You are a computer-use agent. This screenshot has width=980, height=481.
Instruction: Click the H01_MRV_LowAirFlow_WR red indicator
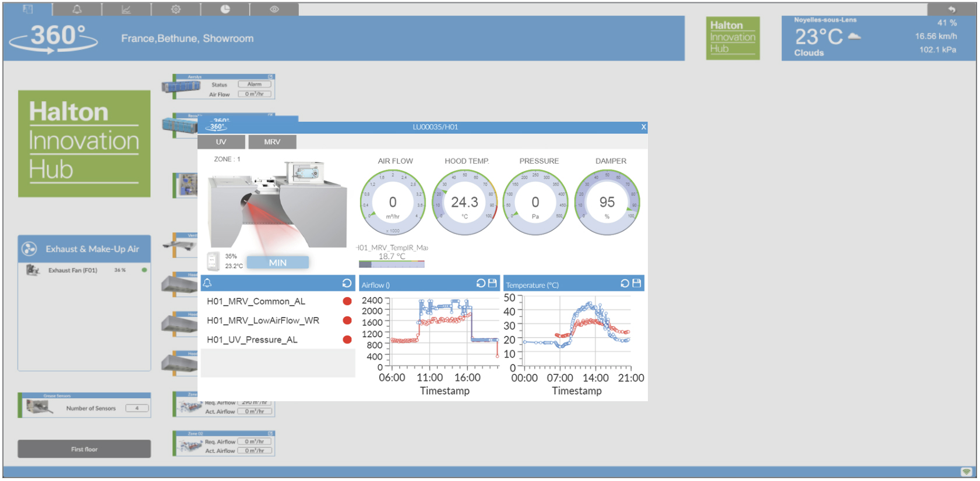click(x=347, y=320)
